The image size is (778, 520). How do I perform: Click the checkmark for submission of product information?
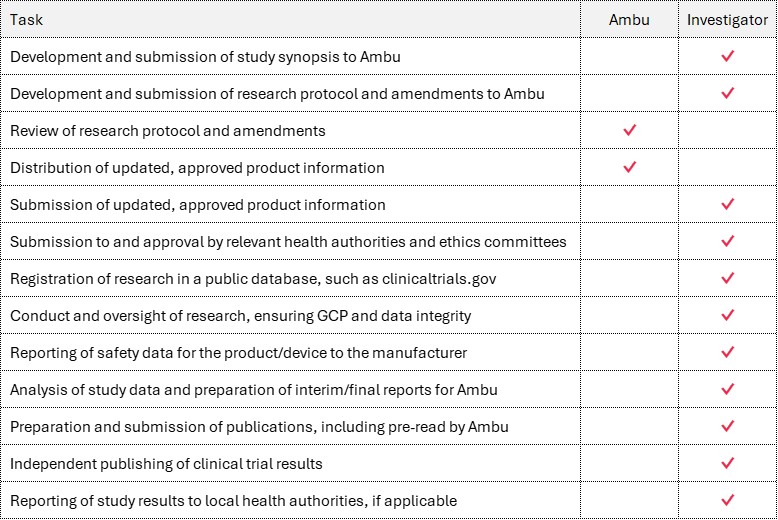pyautogui.click(x=727, y=205)
